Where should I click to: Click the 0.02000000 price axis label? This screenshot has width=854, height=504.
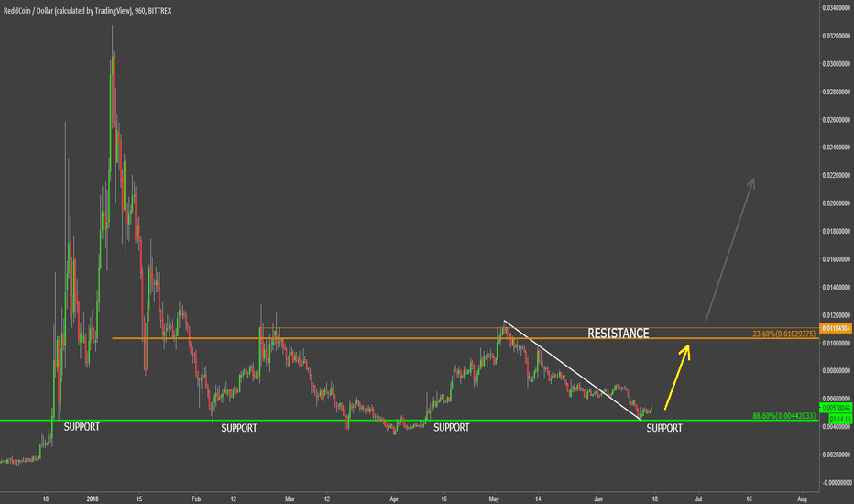coord(836,203)
